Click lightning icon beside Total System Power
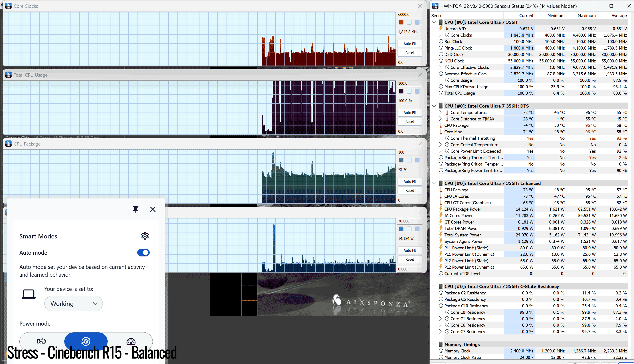The image size is (634, 364). 441,235
